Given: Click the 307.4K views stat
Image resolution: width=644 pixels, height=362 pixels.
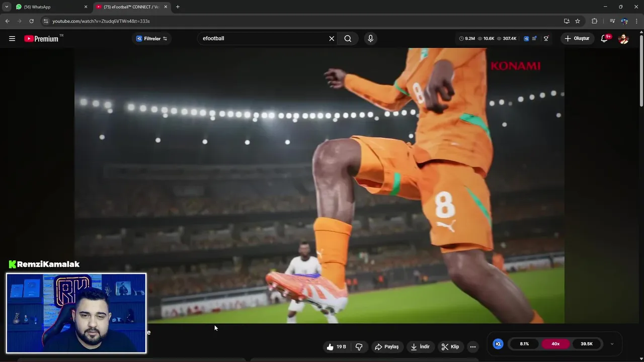Looking at the screenshot, I should click(x=507, y=39).
